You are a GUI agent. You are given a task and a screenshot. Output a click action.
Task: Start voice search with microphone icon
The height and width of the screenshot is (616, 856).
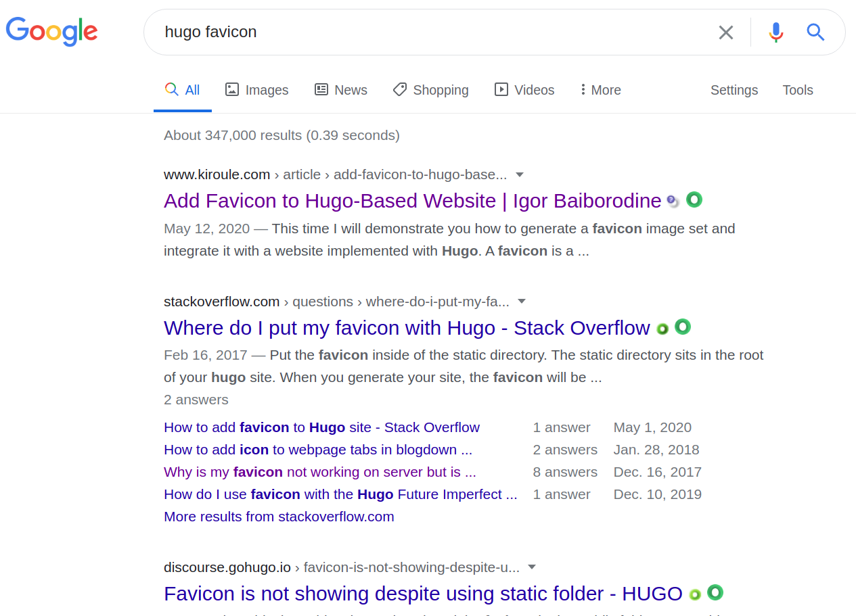776,32
